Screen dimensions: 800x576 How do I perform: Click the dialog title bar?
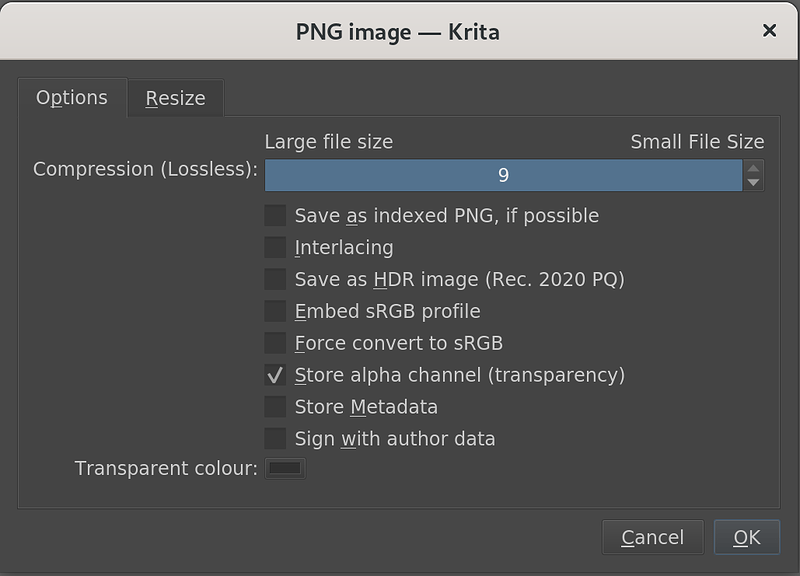pos(400,31)
